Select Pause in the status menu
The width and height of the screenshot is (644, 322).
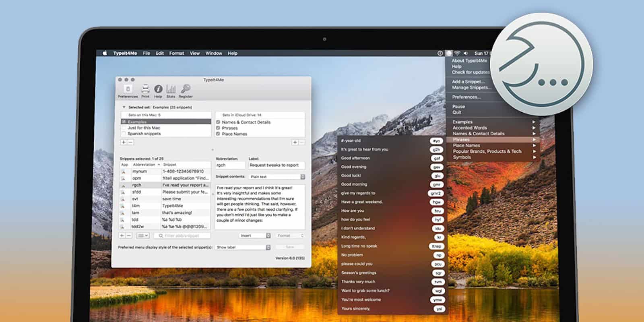[458, 107]
